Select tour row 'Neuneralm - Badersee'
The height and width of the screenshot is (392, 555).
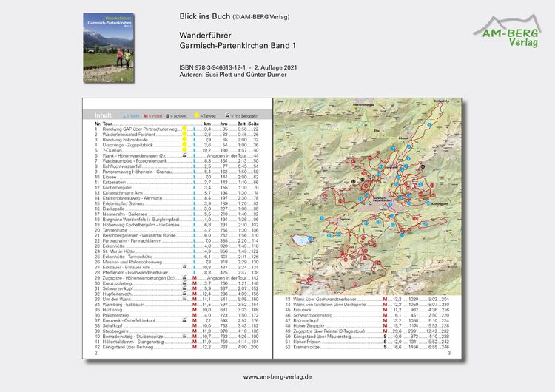coord(177,214)
